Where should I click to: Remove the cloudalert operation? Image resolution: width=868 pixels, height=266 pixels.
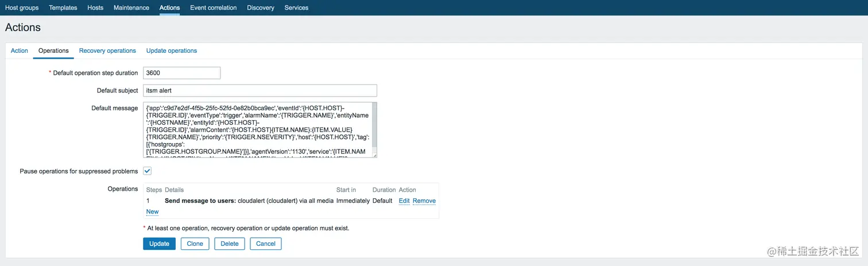(424, 201)
